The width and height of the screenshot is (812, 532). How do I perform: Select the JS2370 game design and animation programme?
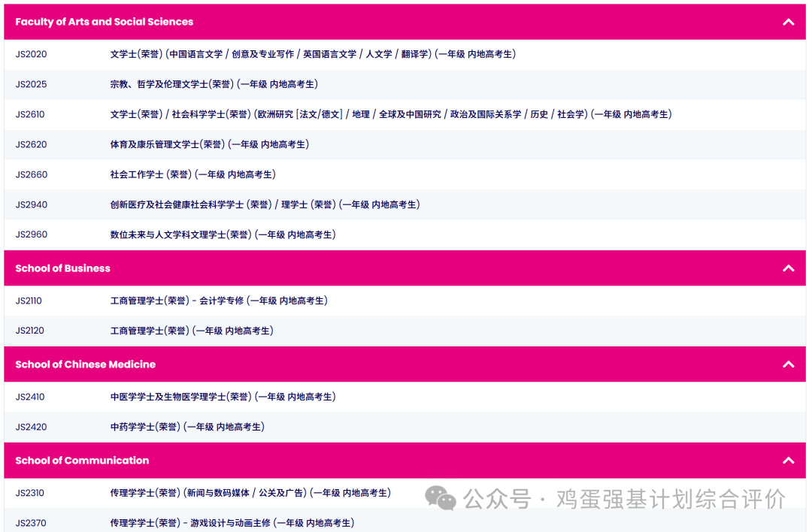232,522
